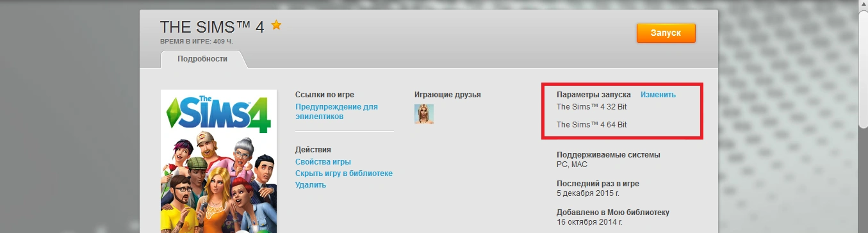Click the Параметры запуска heading
The height and width of the screenshot is (233, 868).
594,95
